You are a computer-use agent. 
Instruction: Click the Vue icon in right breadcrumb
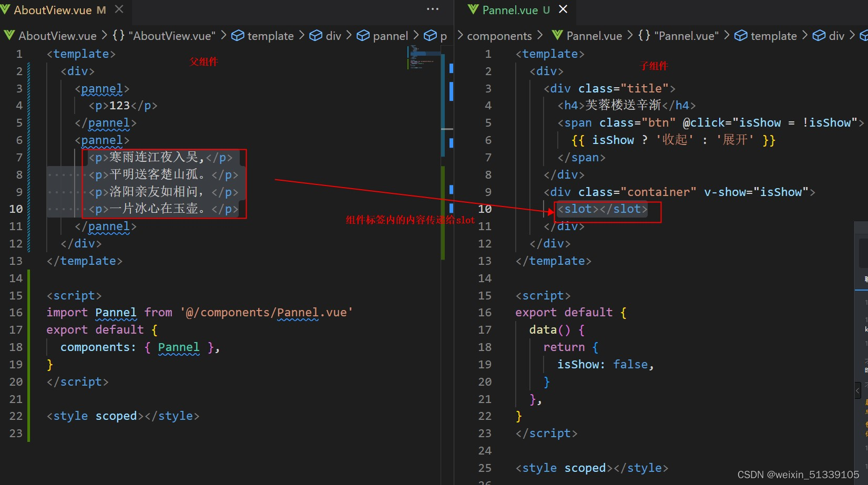tap(557, 35)
